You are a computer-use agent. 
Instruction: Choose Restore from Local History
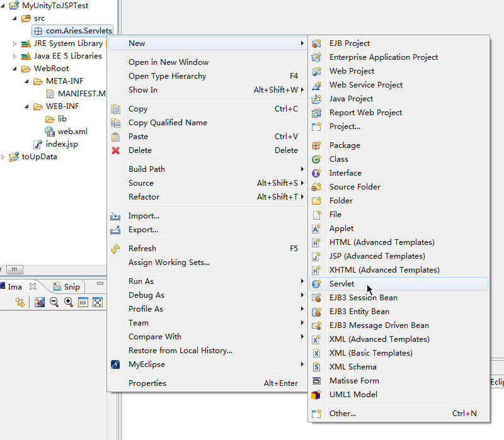pos(208,351)
